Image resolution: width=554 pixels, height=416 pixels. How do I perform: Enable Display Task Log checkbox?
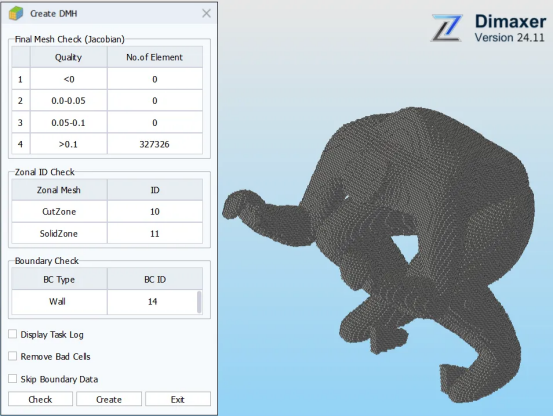(13, 334)
